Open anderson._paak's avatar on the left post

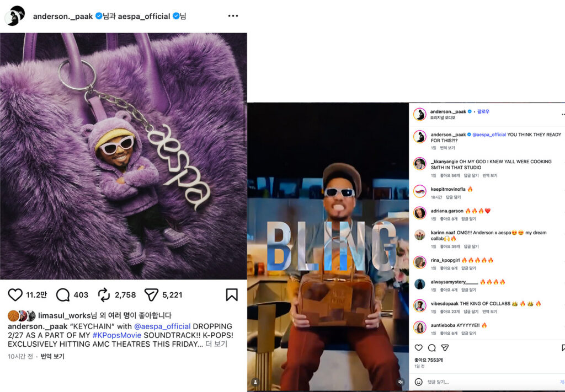[x=15, y=16]
